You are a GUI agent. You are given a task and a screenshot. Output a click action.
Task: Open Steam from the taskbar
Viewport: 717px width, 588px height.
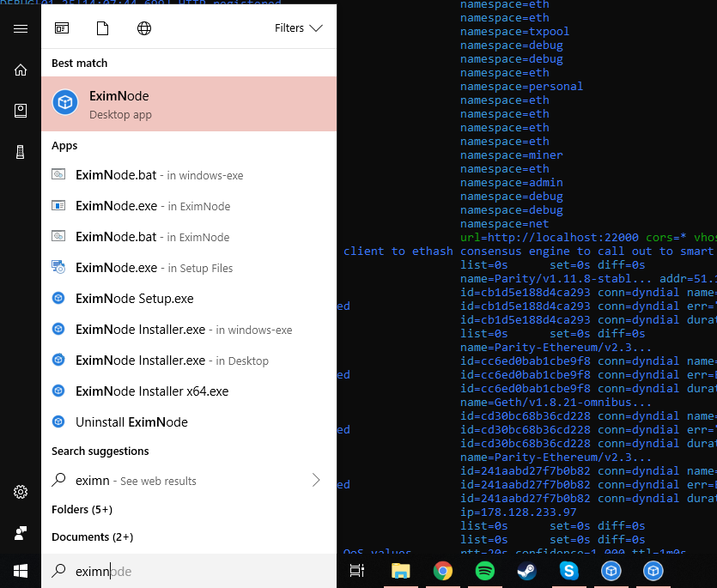coord(526,571)
